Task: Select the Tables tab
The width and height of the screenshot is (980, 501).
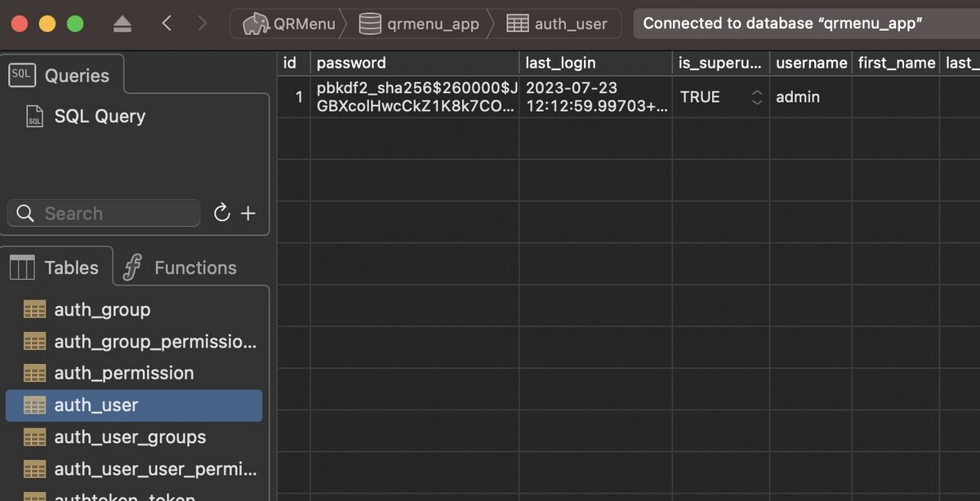Action: 57,267
